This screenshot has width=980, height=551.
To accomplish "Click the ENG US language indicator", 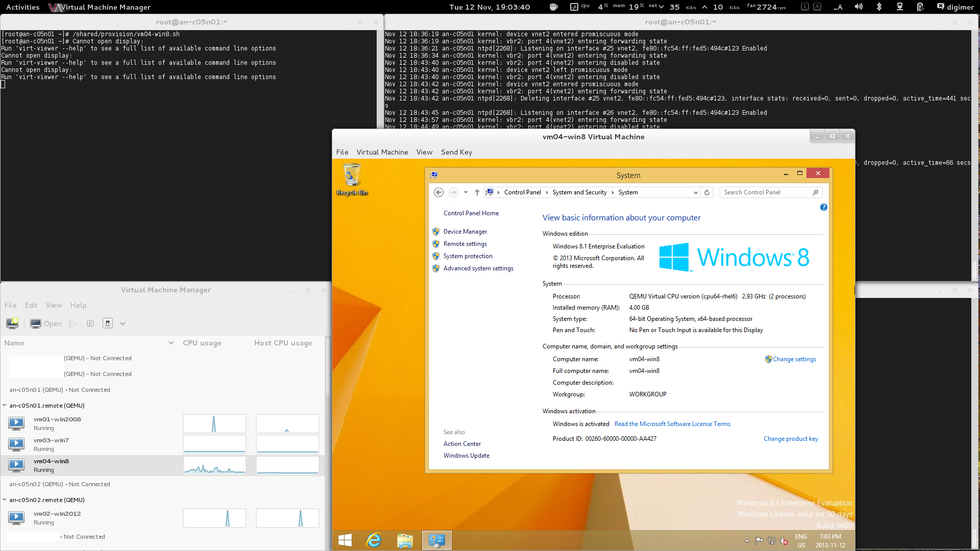I will click(801, 541).
